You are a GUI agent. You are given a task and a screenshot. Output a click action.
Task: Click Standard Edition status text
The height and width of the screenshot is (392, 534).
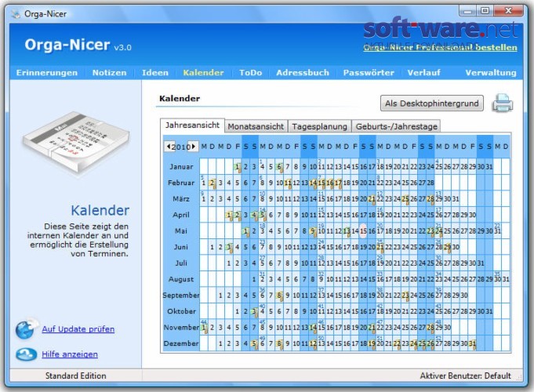click(x=75, y=376)
